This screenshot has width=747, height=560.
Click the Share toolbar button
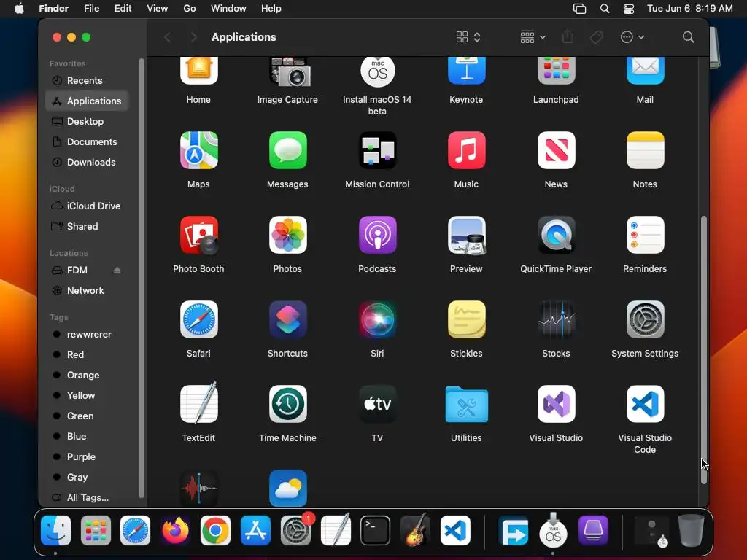pos(568,37)
